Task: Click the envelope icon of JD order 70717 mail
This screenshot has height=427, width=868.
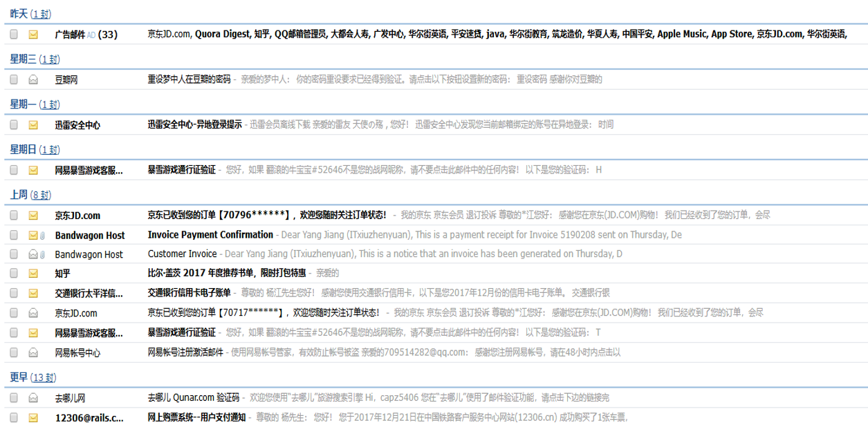Action: pyautogui.click(x=33, y=313)
